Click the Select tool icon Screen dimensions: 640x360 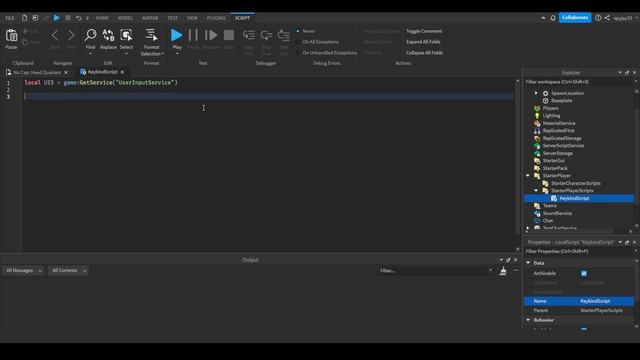pyautogui.click(x=126, y=35)
